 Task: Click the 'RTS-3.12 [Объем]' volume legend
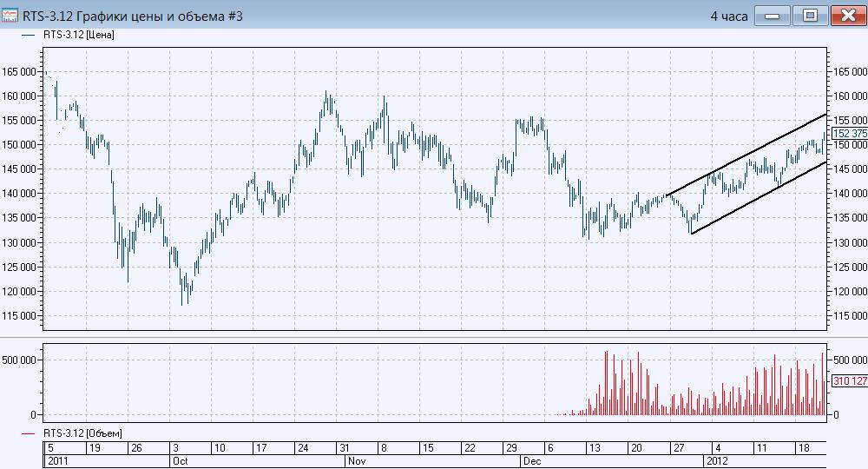[x=82, y=433]
